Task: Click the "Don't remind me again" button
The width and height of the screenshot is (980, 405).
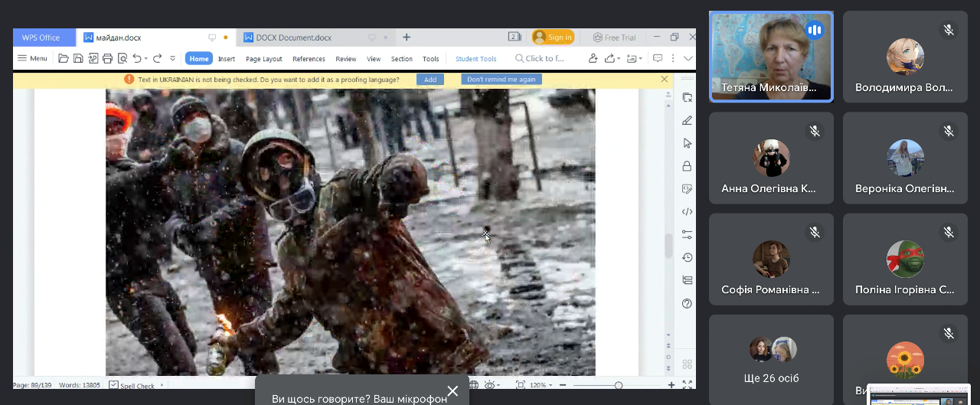Action: pyautogui.click(x=501, y=80)
